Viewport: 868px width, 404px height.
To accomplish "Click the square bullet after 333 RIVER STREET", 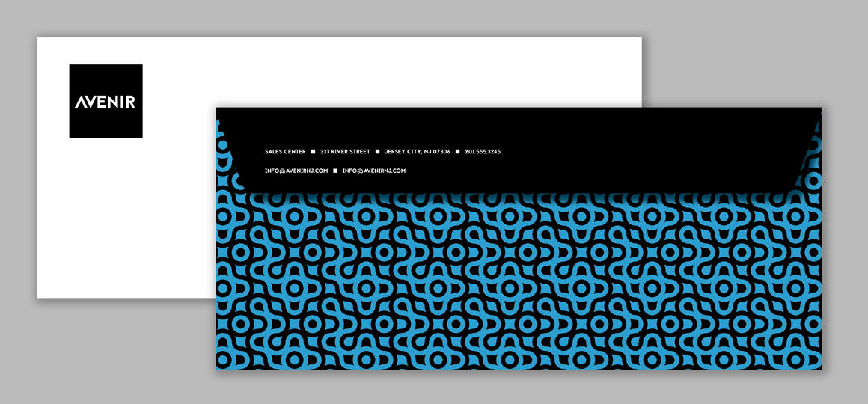I will click(x=378, y=152).
